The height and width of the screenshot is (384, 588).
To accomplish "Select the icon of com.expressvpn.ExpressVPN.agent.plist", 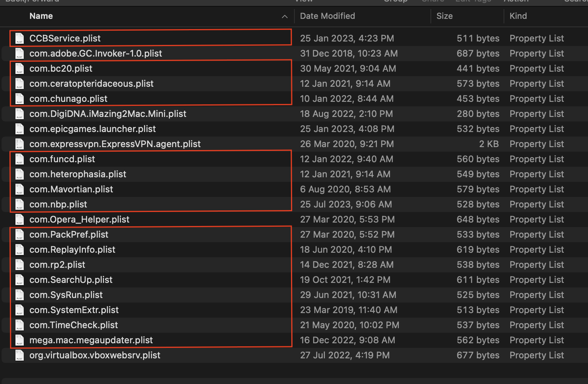I will click(x=20, y=144).
